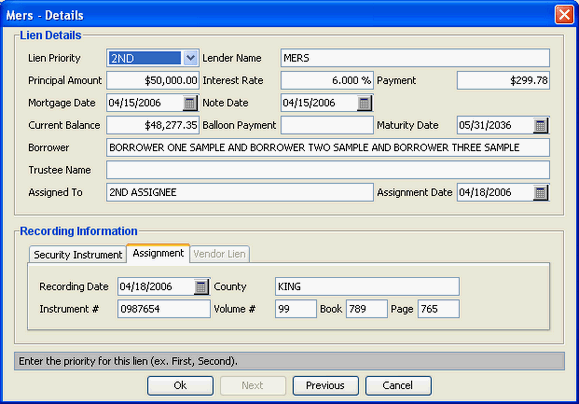Click the selected 2ND value in Lien Priority
579x404 pixels.
pyautogui.click(x=145, y=58)
